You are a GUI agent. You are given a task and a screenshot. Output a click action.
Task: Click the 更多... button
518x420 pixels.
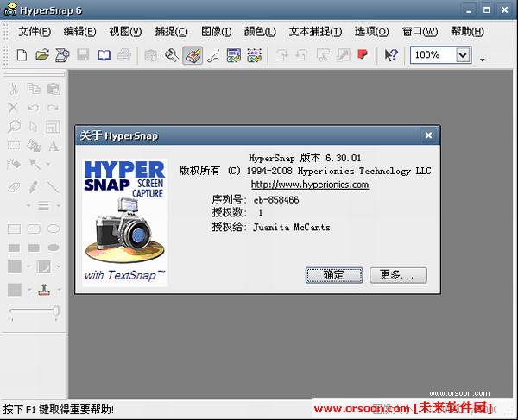(x=398, y=275)
